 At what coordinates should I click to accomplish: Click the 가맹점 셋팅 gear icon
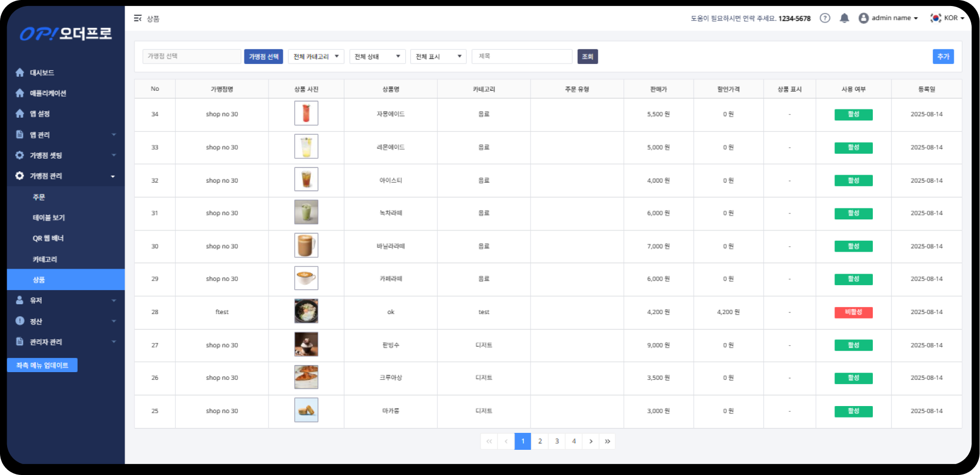[x=20, y=155]
